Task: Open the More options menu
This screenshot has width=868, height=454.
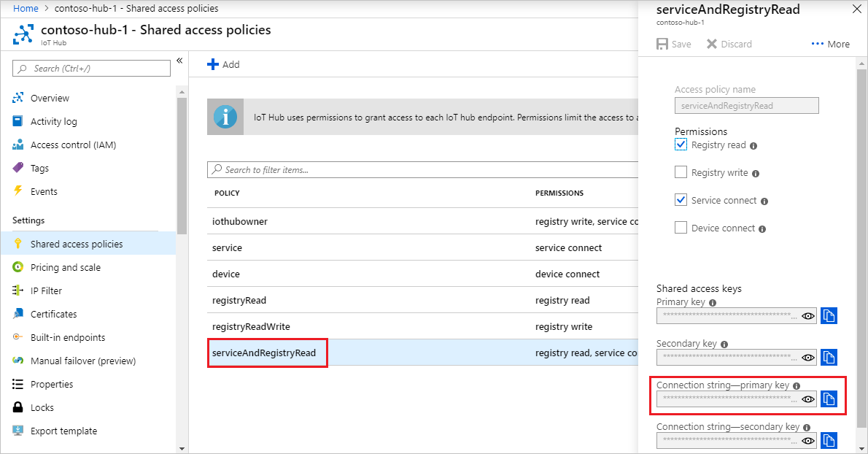Action: tap(830, 45)
